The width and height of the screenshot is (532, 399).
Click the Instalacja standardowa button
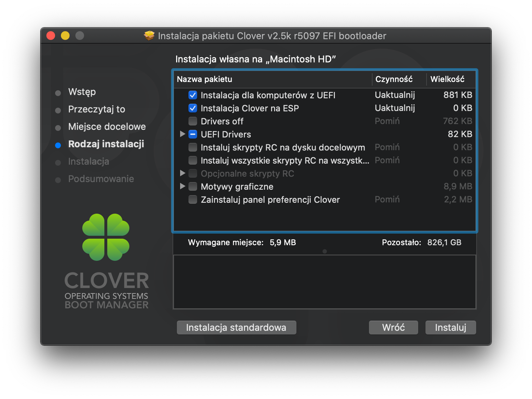tap(236, 328)
